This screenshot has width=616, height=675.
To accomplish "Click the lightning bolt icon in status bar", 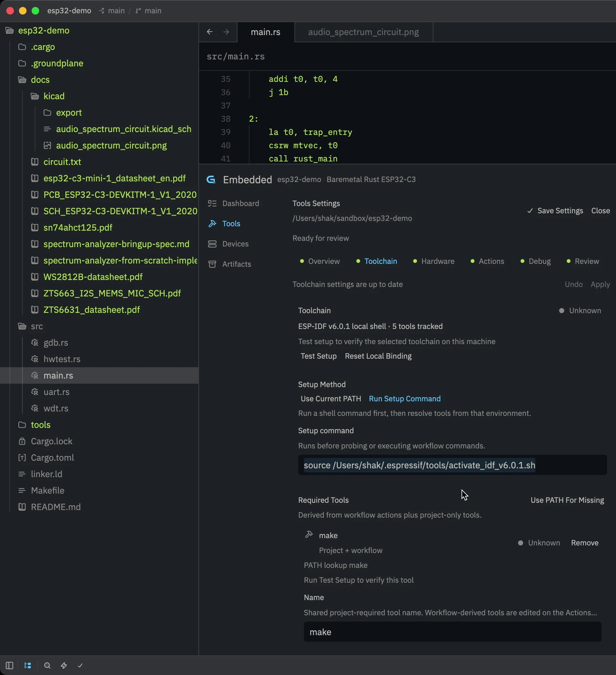I will click(63, 665).
